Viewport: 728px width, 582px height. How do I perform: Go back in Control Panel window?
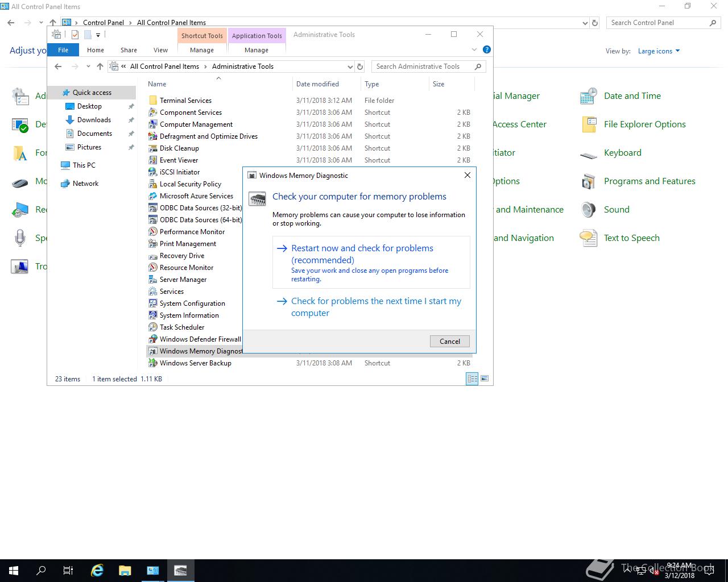pyautogui.click(x=11, y=23)
